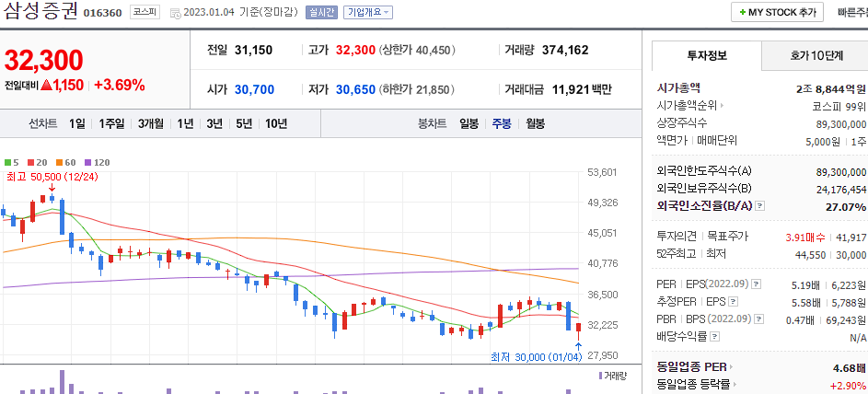Click the 동일업종 PER link

691,367
